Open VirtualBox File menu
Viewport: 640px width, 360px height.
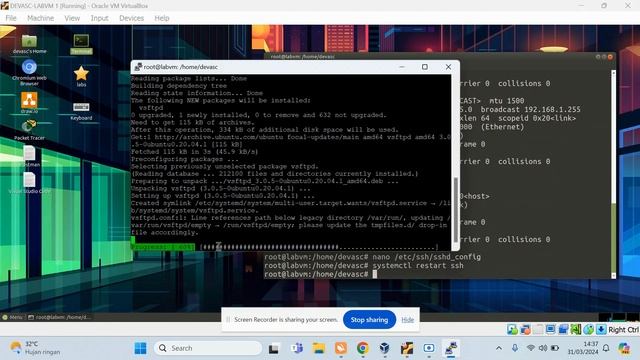(11, 18)
